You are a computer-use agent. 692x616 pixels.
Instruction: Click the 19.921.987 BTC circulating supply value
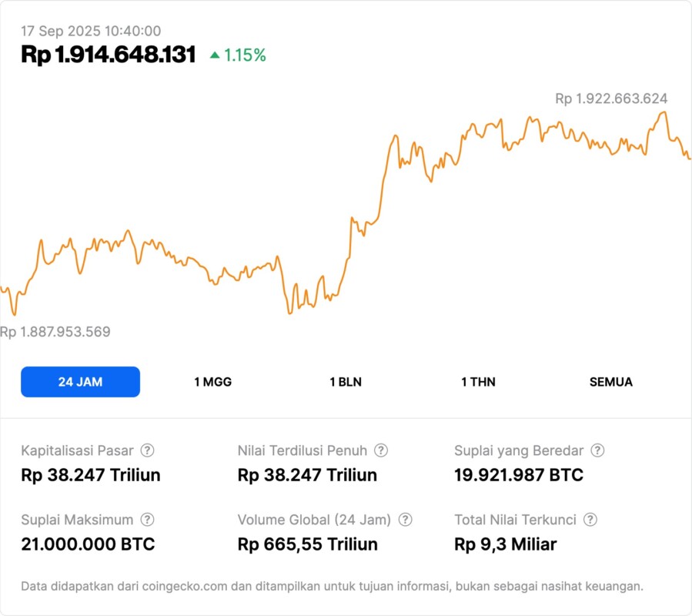pyautogui.click(x=519, y=475)
